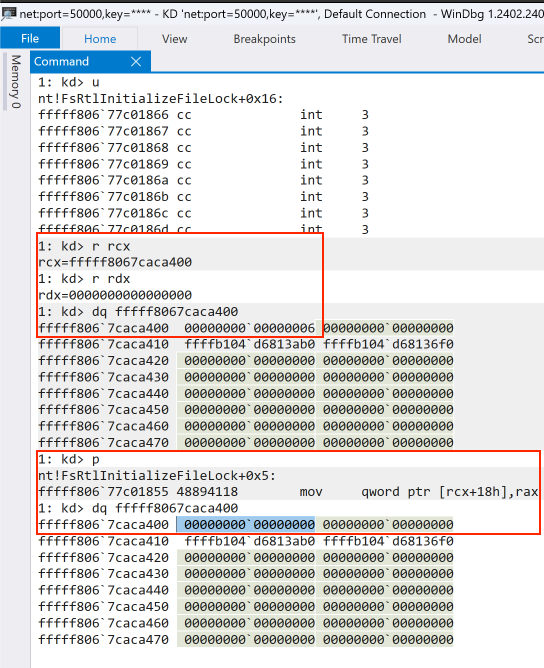The height and width of the screenshot is (668, 544).
Task: Open the Time Travel ribbon tab
Action: (371, 39)
